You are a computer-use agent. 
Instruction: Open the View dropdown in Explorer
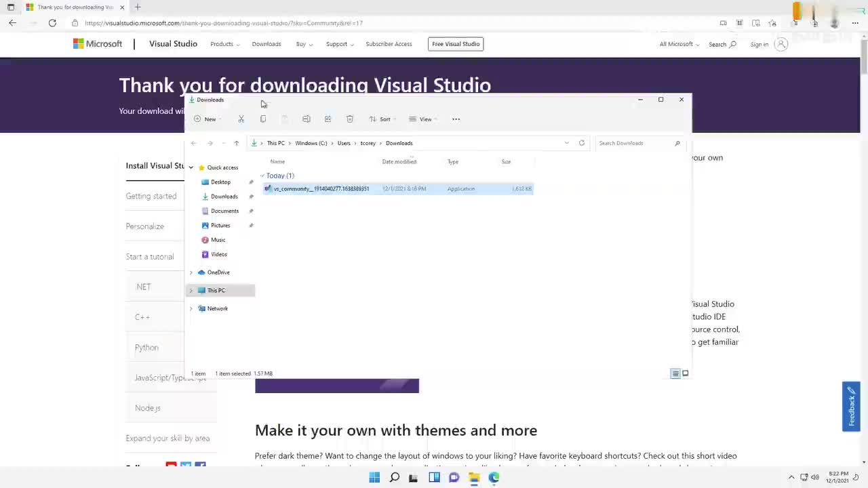click(422, 119)
